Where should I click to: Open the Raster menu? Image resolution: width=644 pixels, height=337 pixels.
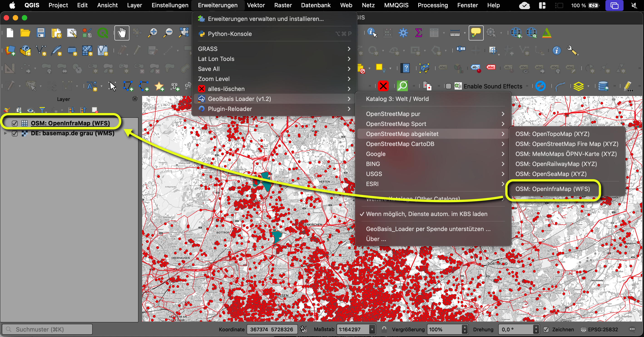[283, 5]
